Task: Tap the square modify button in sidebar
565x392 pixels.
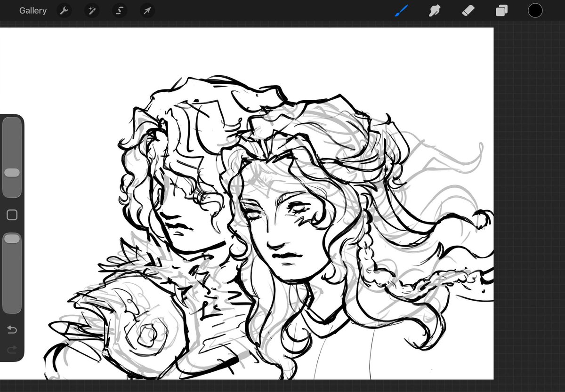Action: pyautogui.click(x=12, y=215)
